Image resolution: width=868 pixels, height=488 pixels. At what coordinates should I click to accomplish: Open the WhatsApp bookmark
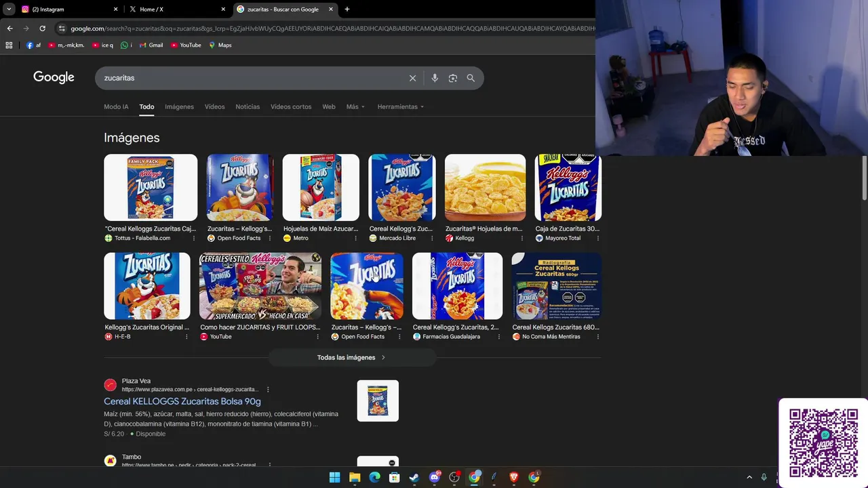pos(126,45)
